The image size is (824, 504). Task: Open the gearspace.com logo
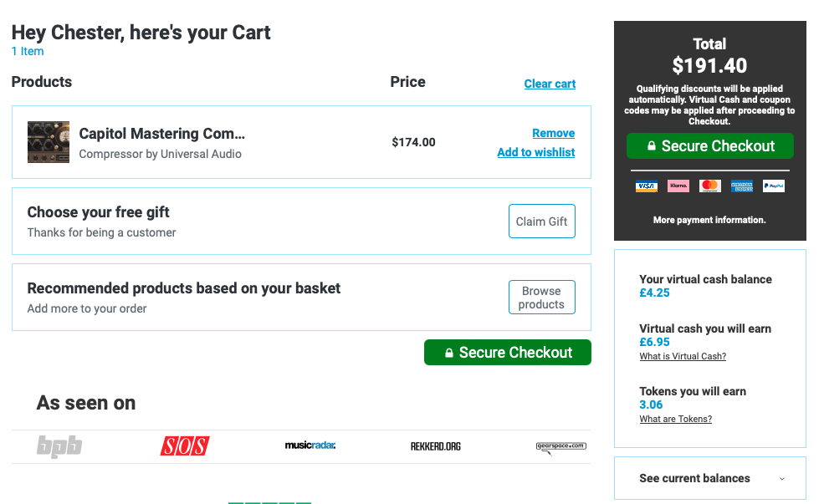[560, 447]
